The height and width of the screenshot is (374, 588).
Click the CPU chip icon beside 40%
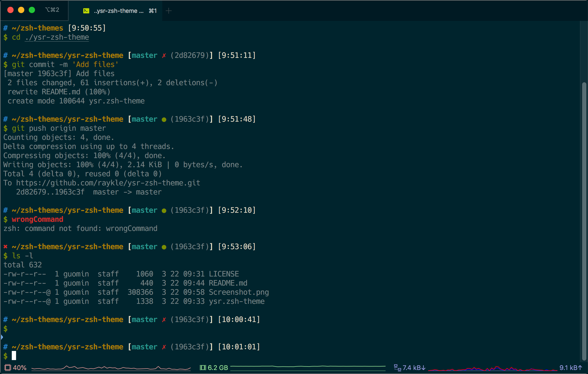point(7,368)
